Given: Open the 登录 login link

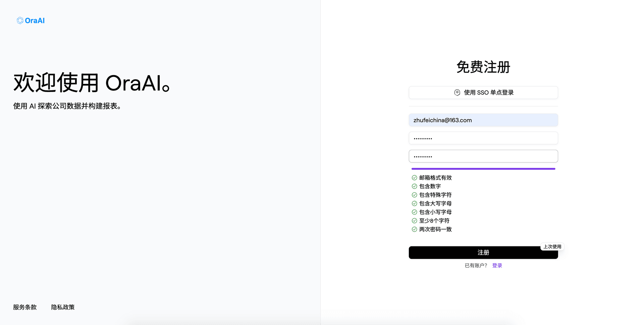Looking at the screenshot, I should coord(497,265).
